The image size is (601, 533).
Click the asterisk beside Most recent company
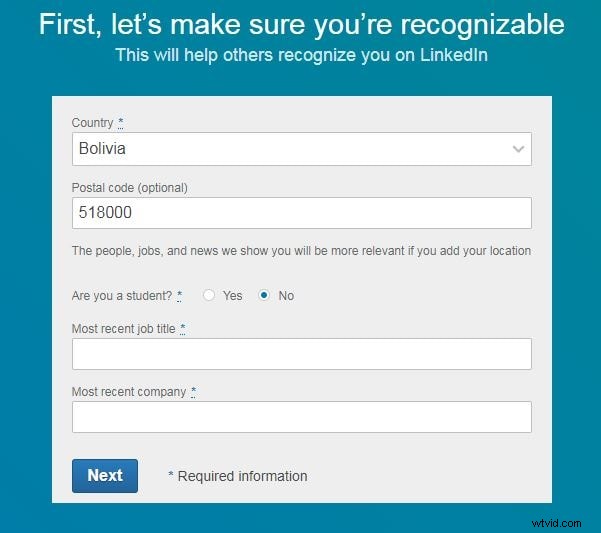193,392
